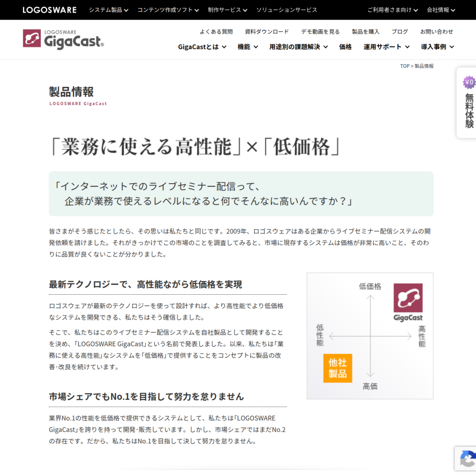Click the GigaCast logo in header
476x476 pixels.
[63, 40]
